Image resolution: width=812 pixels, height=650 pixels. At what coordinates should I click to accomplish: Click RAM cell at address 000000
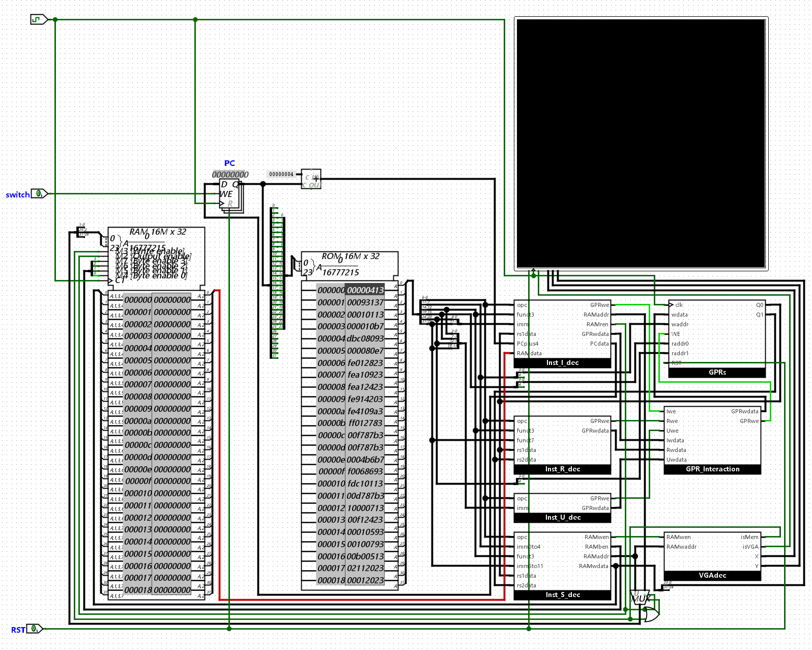point(172,300)
